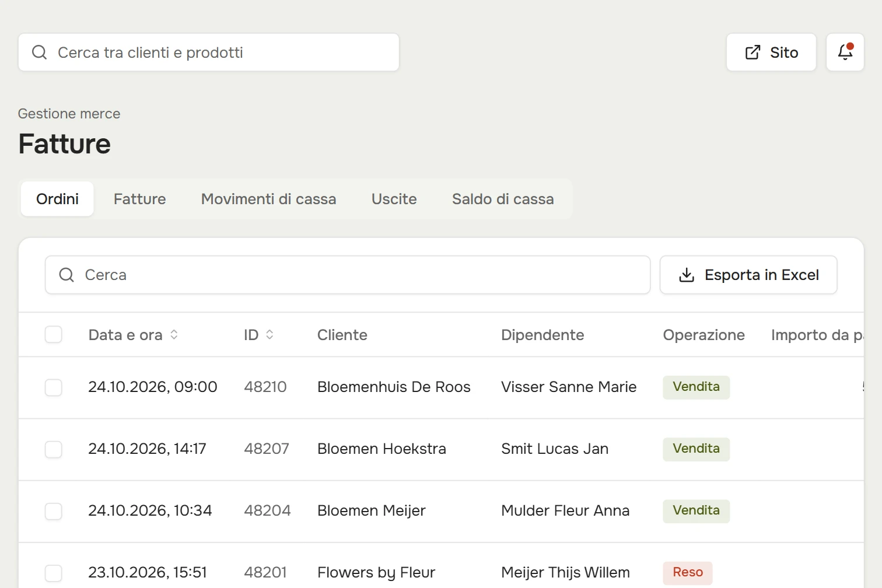Click the Vendita badge for order 48204
The width and height of the screenshot is (882, 588).
[x=696, y=511]
